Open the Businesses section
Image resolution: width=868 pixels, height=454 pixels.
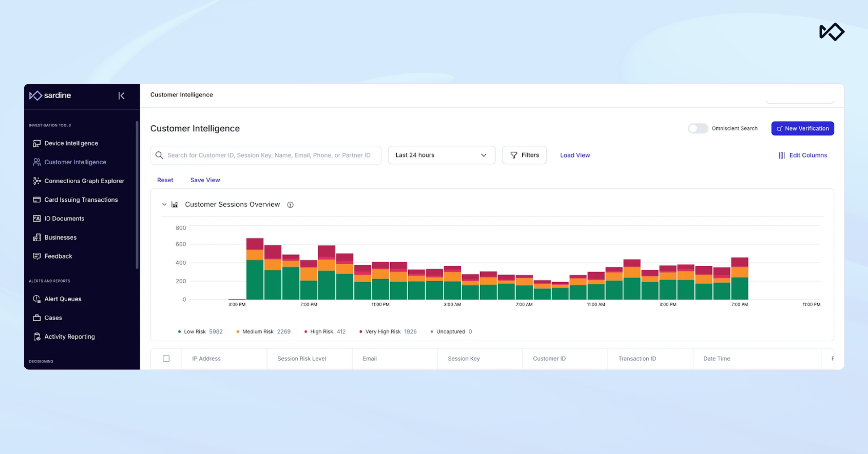point(60,237)
